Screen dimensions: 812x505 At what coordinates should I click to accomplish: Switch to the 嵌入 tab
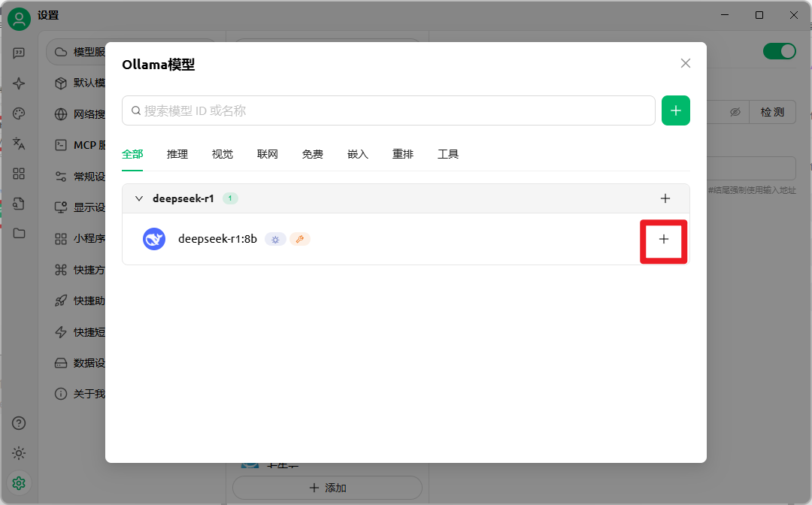pos(357,153)
